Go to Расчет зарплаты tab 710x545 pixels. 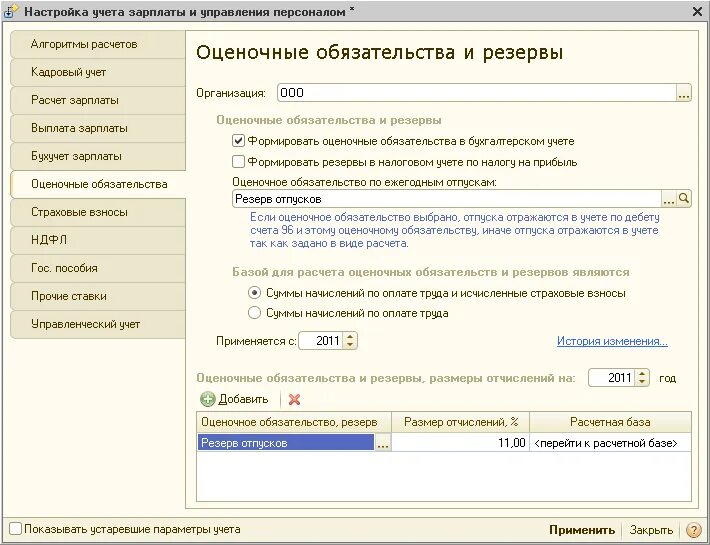98,100
